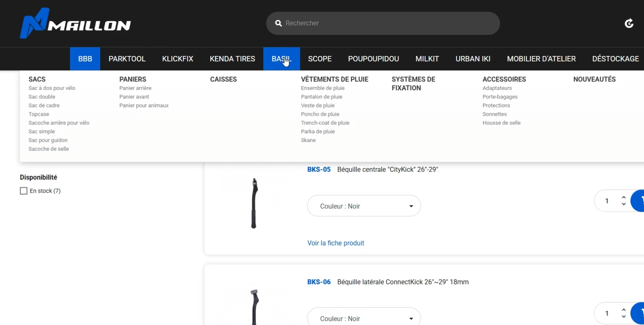Decrease the BKS-05 quantity
644x325 pixels.
(624, 204)
